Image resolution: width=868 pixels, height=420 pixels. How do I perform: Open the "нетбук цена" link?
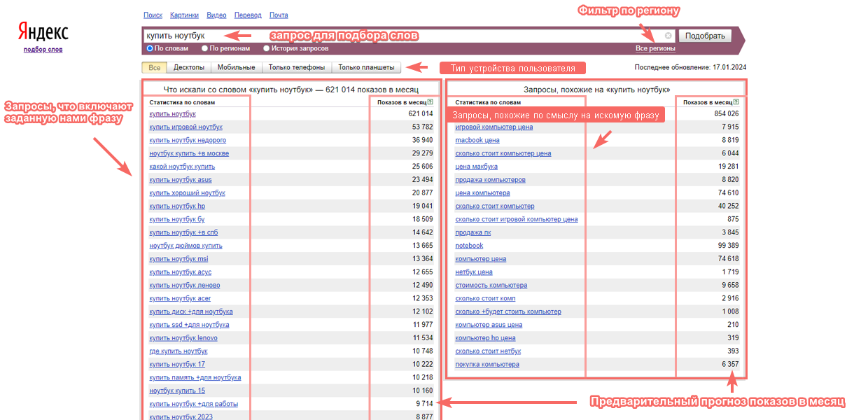[x=474, y=272]
